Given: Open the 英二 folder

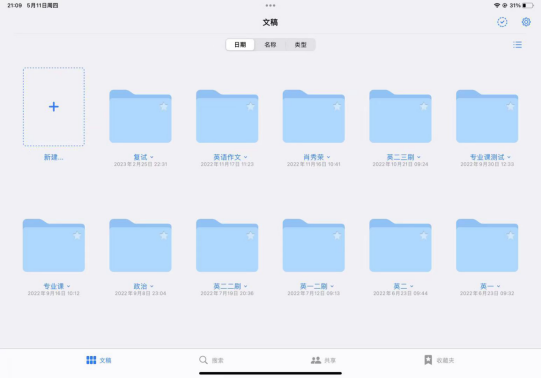Looking at the screenshot, I should (x=400, y=245).
